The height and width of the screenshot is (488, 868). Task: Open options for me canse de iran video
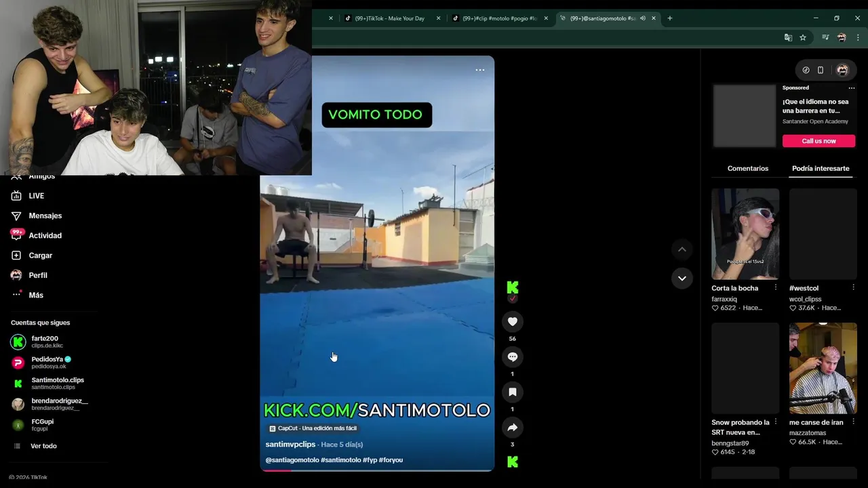pyautogui.click(x=854, y=422)
